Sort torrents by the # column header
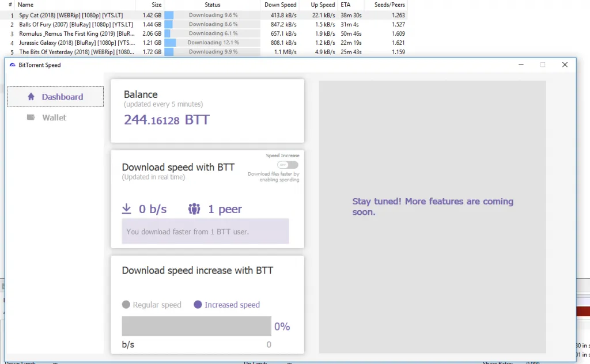Viewport: 590px width, 364px height. click(x=10, y=5)
